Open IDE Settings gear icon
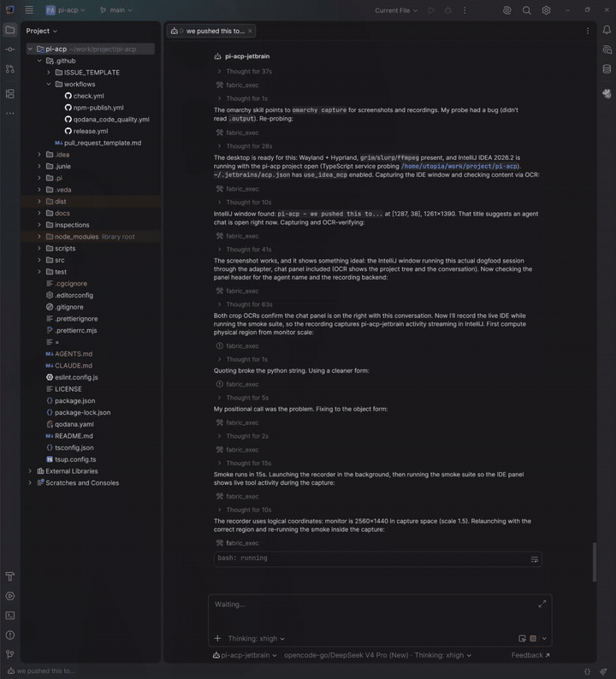 (x=546, y=10)
